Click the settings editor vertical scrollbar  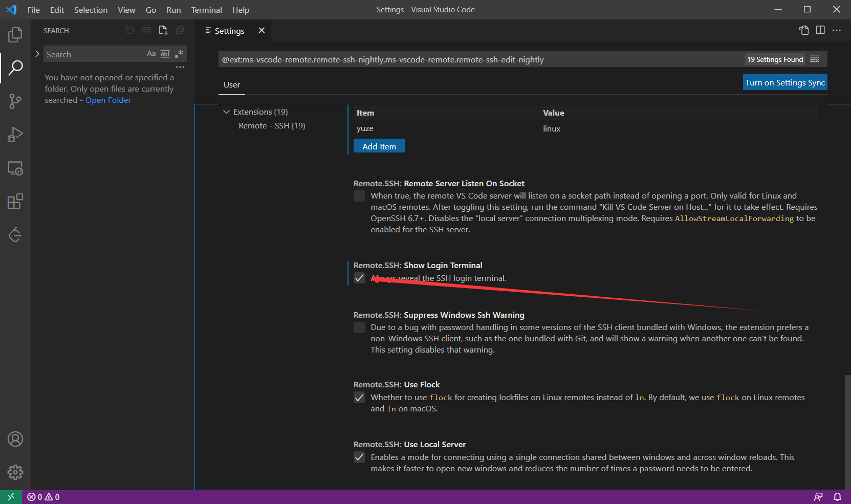847,432
